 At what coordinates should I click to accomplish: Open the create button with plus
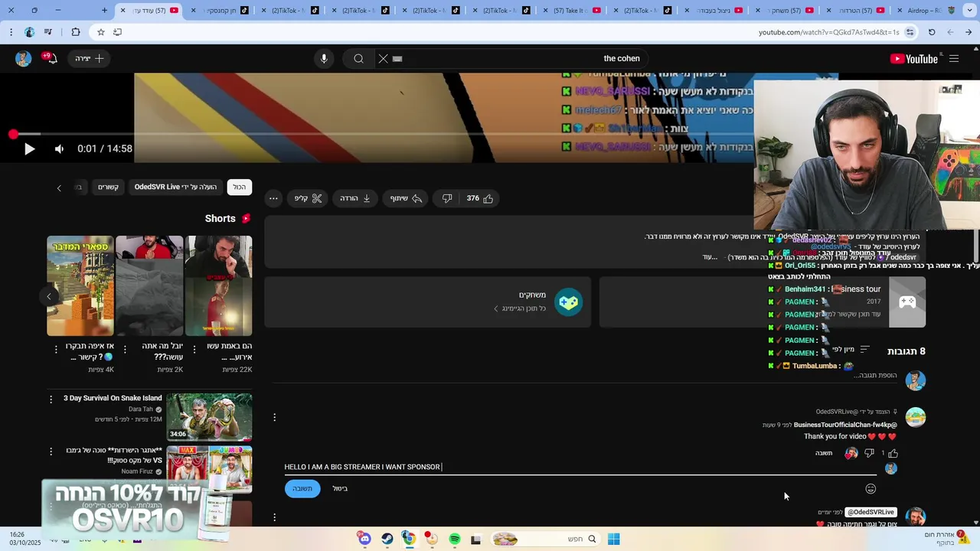90,58
